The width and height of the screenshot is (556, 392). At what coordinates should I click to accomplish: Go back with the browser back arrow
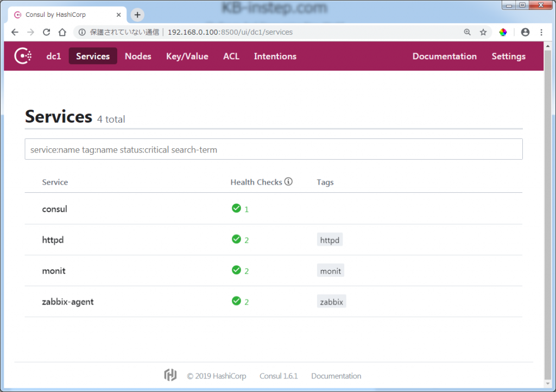pos(15,32)
